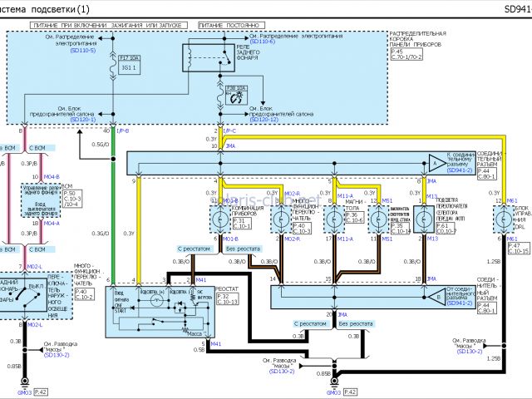Select the 'ПИТАНИЕ ПОСТОЯННО' header label
Image resolution: width=532 pixels, height=399 pixels.
coord(236,27)
